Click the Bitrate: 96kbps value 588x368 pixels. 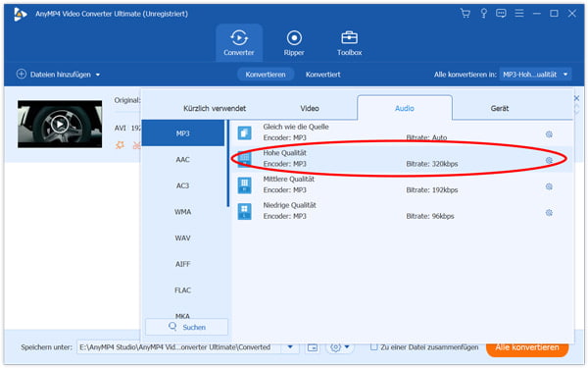430,216
